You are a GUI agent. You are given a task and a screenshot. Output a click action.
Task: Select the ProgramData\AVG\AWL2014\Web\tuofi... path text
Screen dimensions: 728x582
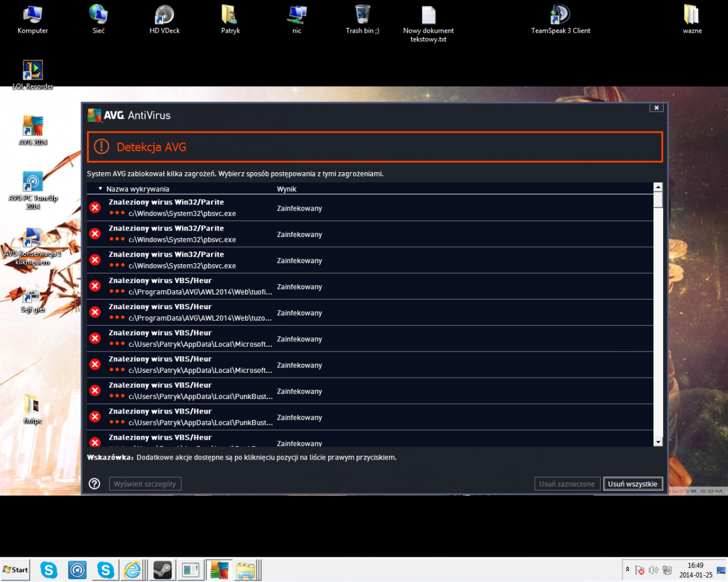tap(201, 292)
